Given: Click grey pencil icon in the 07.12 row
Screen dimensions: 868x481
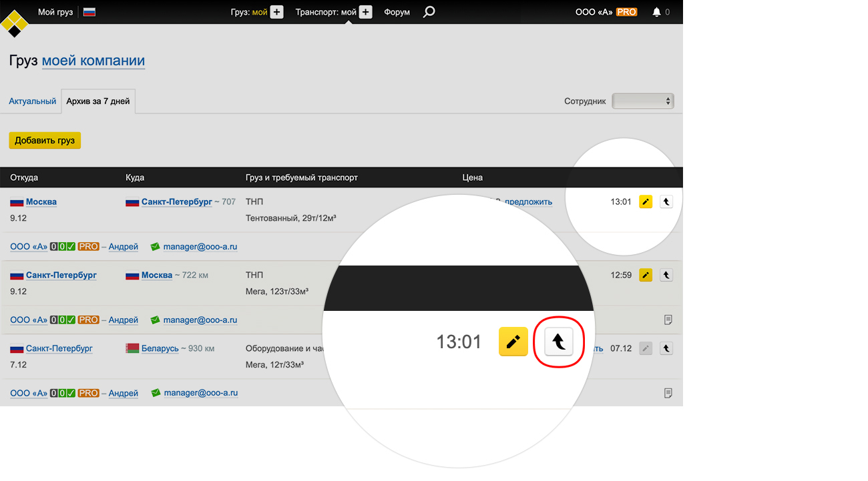Looking at the screenshot, I should tap(646, 348).
